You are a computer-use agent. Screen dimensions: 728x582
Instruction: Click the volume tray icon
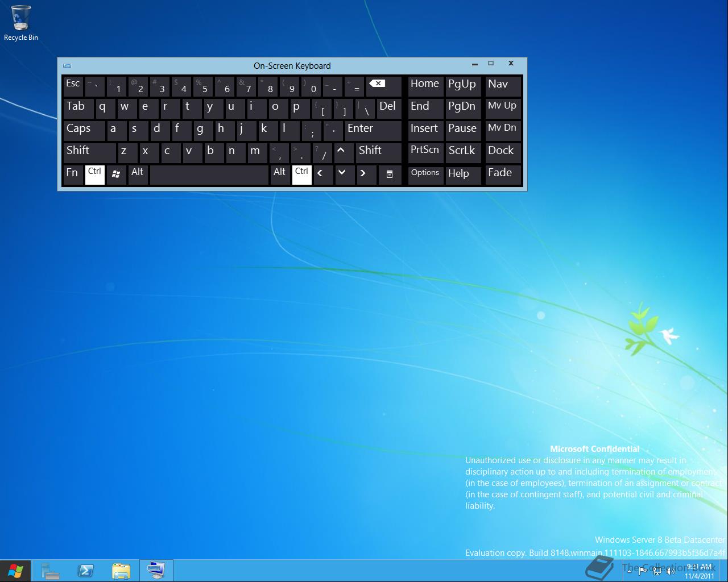671,571
